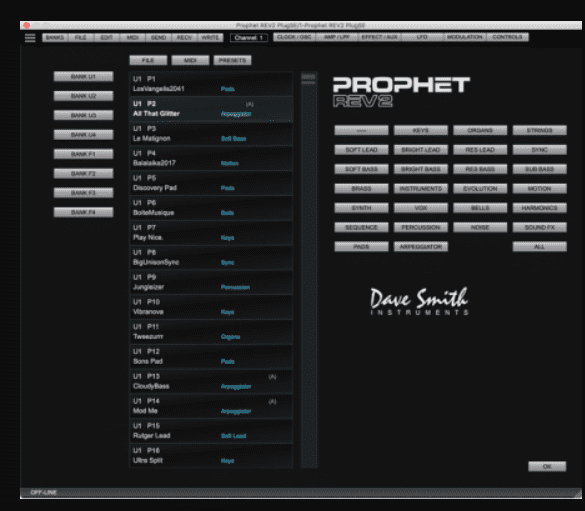Select preset U1 P3 Le Matignon
This screenshot has height=511, width=585.
[x=211, y=134]
